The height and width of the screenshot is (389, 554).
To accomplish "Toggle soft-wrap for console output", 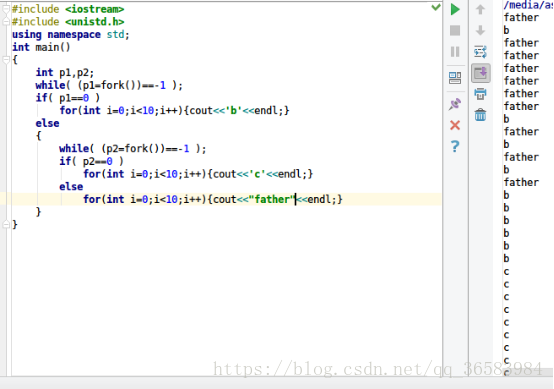I will [480, 52].
